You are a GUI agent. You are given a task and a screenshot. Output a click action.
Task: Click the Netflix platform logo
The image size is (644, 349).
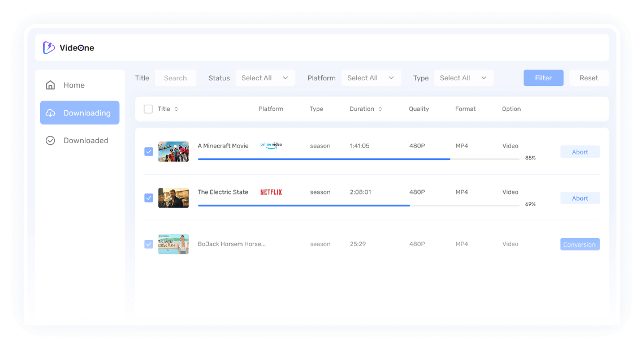271,192
